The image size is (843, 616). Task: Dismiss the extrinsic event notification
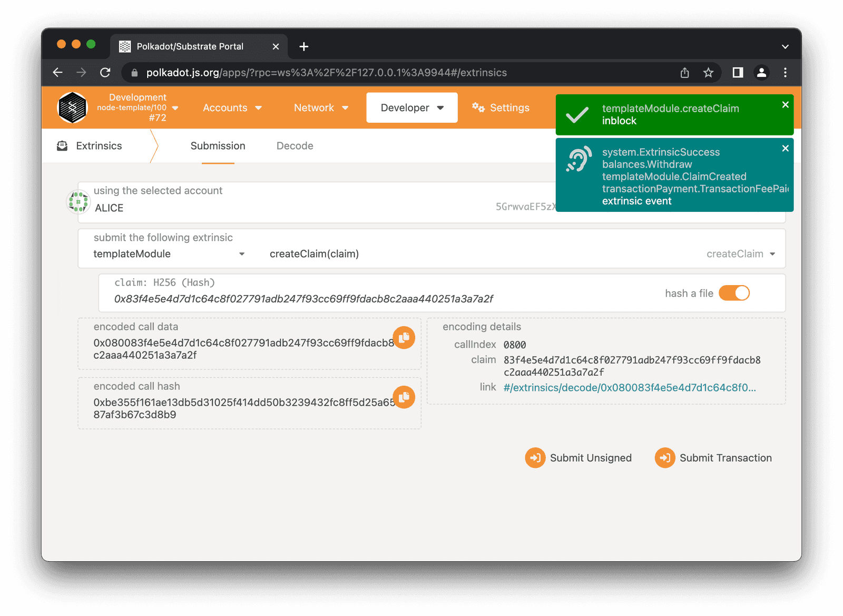click(785, 148)
